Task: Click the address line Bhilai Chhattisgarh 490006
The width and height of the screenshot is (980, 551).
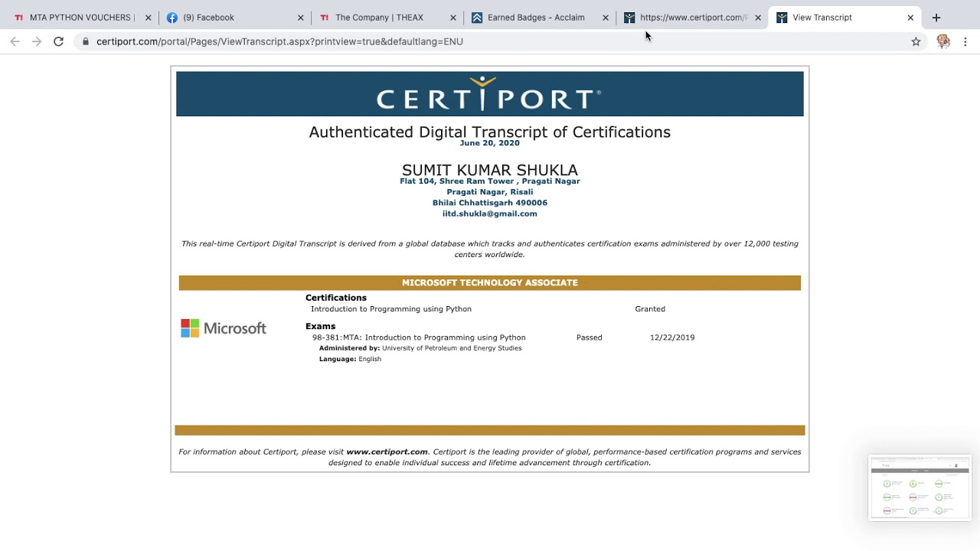Action: click(490, 203)
